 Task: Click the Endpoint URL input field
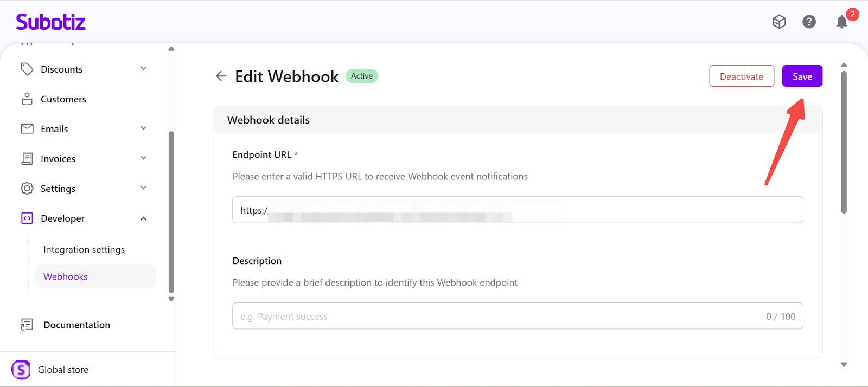pos(517,210)
